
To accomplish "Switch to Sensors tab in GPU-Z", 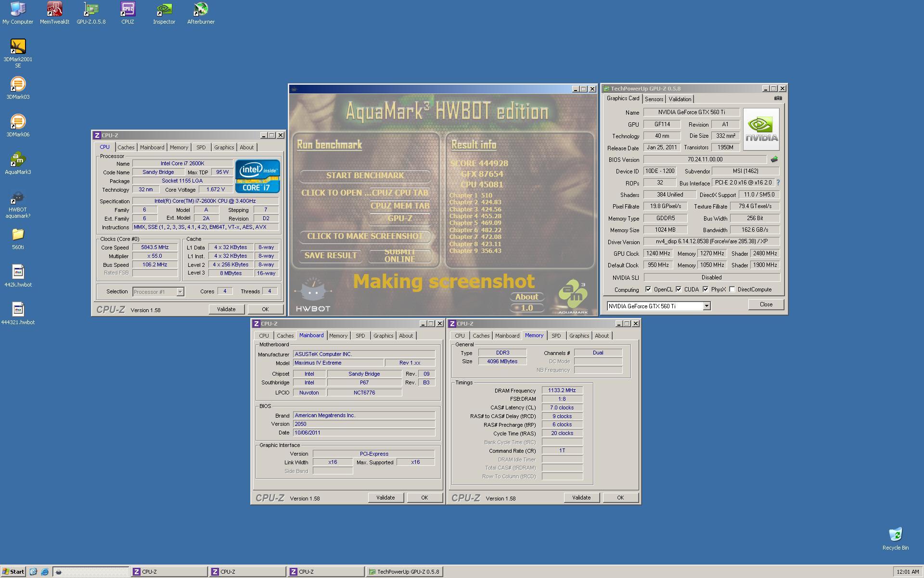I will click(654, 99).
